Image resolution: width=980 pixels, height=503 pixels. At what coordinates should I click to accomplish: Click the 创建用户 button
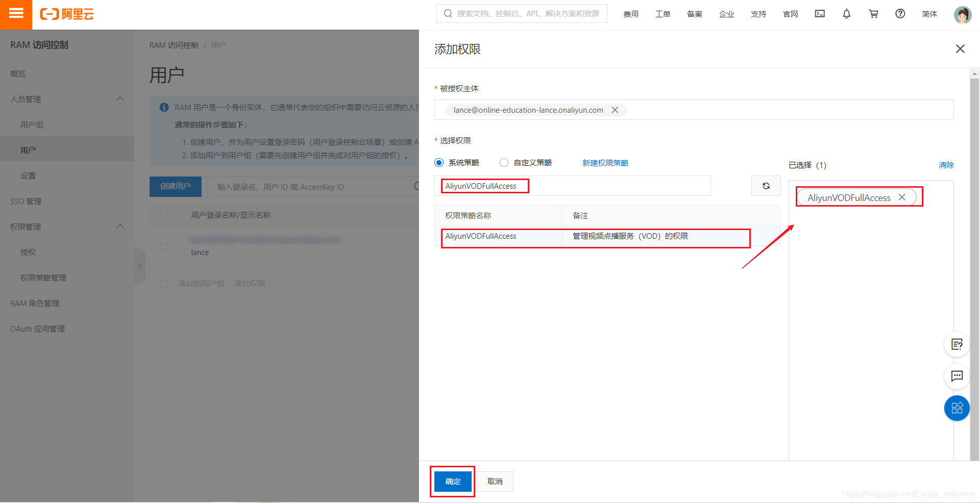click(176, 186)
